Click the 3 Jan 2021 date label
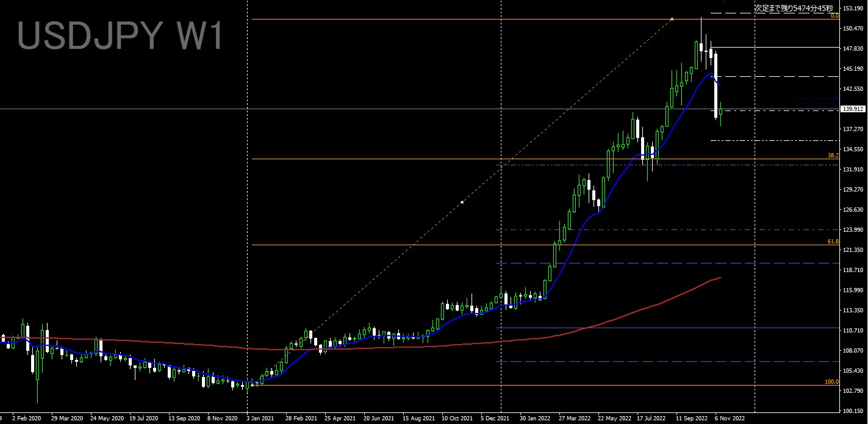868x424 pixels. (x=260, y=419)
